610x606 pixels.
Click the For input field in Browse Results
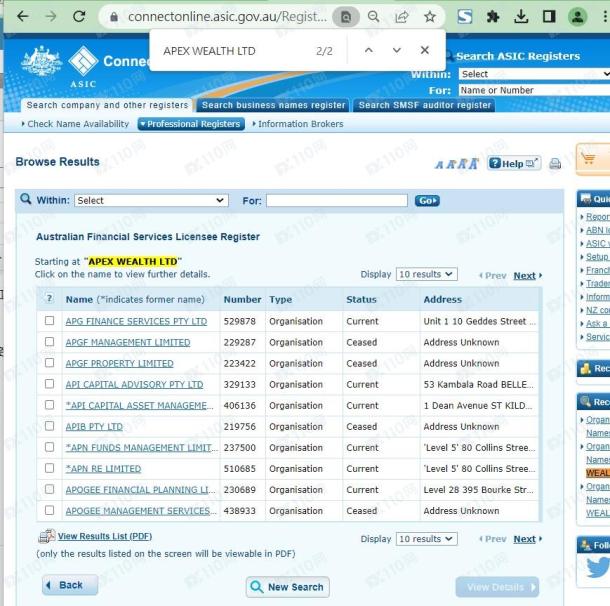(337, 200)
